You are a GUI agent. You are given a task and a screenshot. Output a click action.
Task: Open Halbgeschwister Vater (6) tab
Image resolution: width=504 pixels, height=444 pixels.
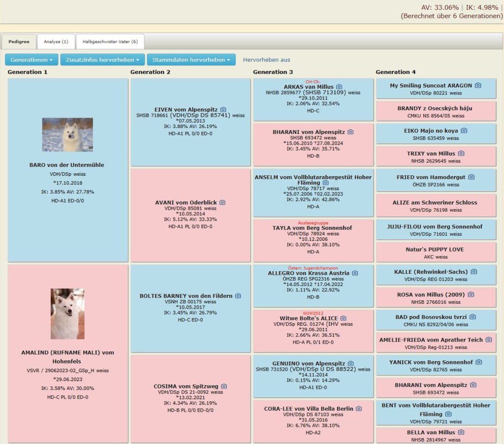click(110, 42)
